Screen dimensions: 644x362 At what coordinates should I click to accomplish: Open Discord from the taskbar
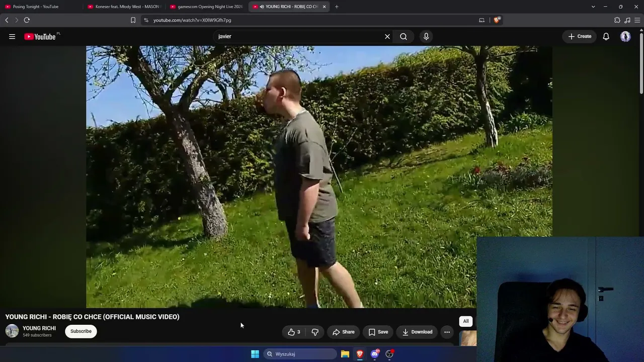pyautogui.click(x=375, y=354)
